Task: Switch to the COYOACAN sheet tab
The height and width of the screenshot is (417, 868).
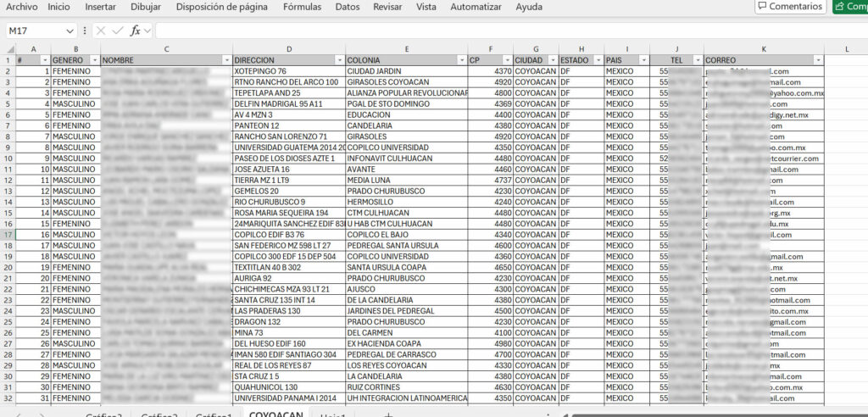Action: (x=275, y=414)
